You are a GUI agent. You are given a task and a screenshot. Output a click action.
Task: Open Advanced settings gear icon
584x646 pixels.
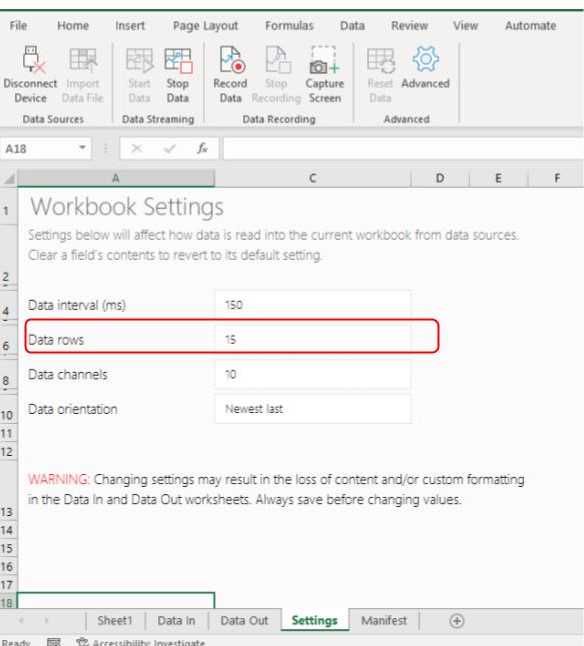pos(425,59)
